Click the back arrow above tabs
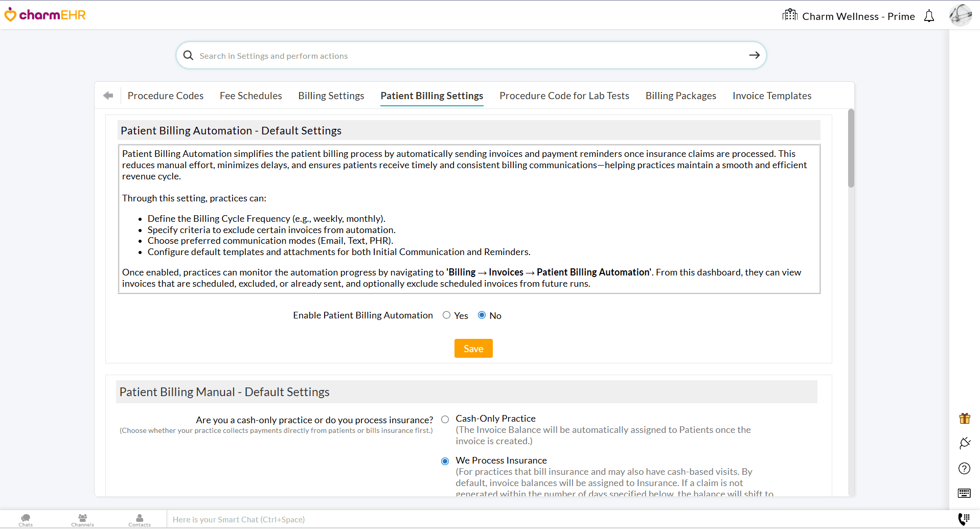This screenshot has width=980, height=529. click(x=108, y=95)
